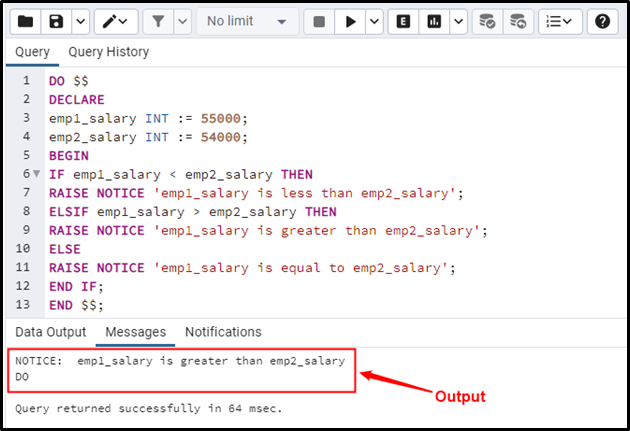630x431 pixels.
Task: Open file with the folder icon
Action: pos(25,21)
